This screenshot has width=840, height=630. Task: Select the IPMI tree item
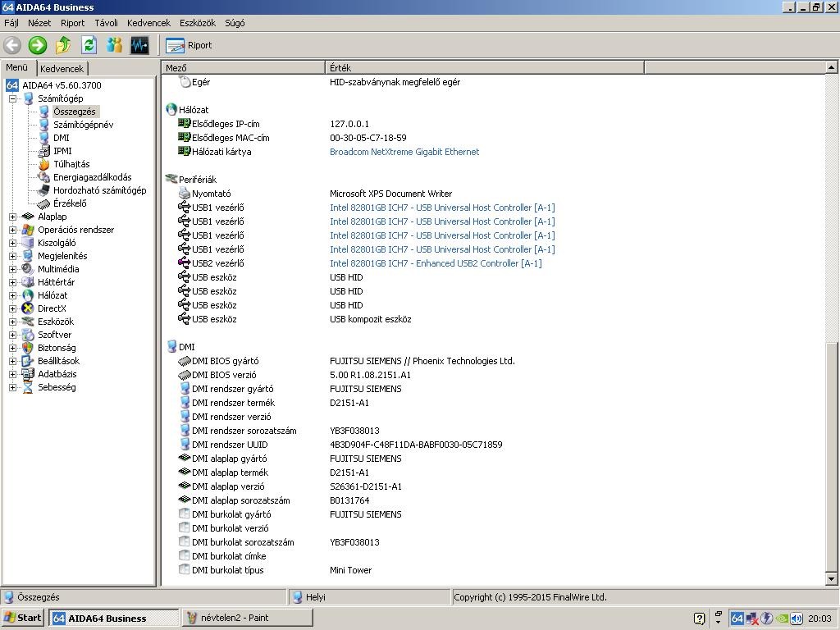[62, 151]
